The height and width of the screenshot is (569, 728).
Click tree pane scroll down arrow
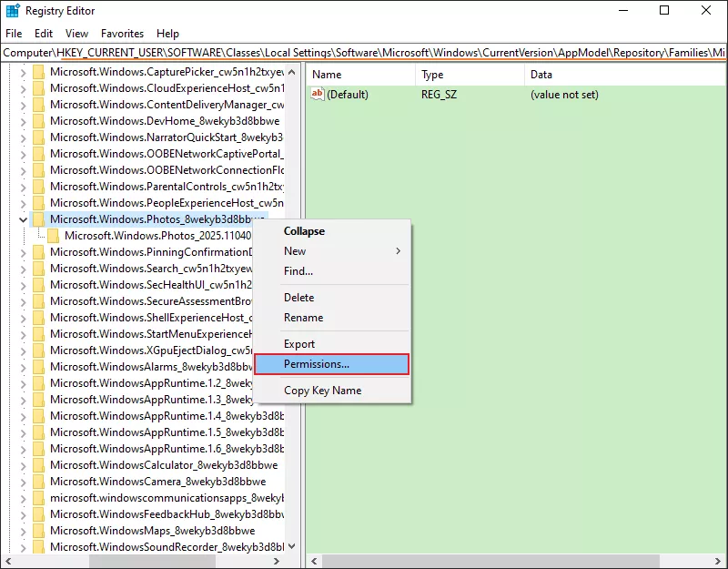click(x=291, y=547)
